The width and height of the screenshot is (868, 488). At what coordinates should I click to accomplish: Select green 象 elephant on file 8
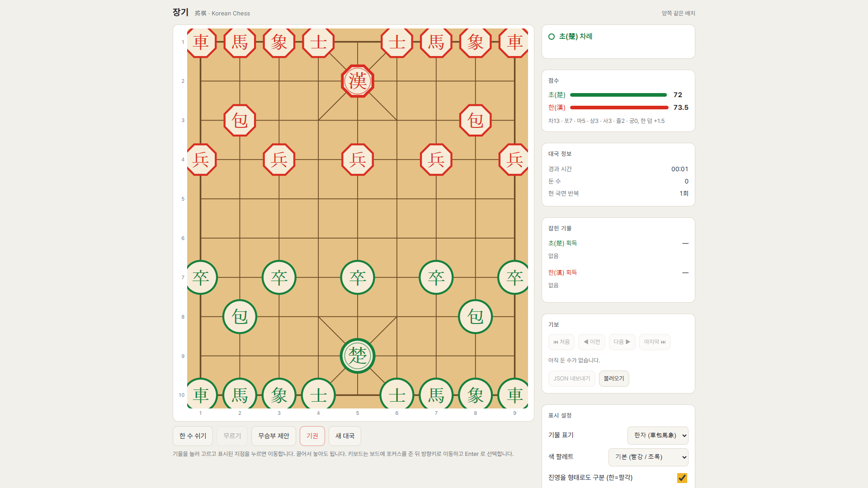(475, 394)
